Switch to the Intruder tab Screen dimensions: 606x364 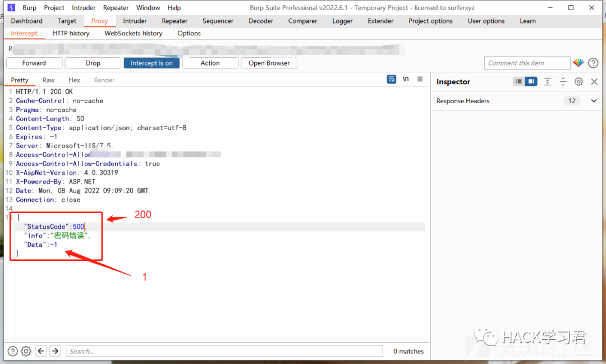click(135, 21)
